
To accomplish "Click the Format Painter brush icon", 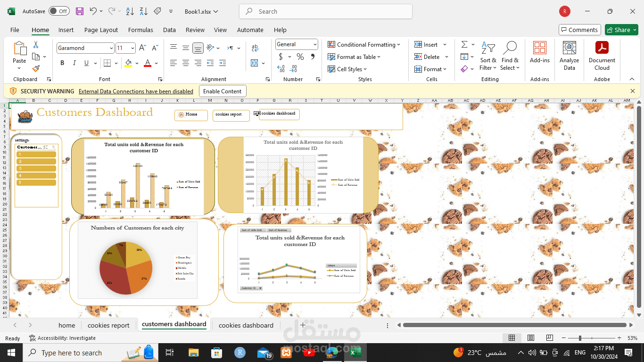I will [36, 68].
